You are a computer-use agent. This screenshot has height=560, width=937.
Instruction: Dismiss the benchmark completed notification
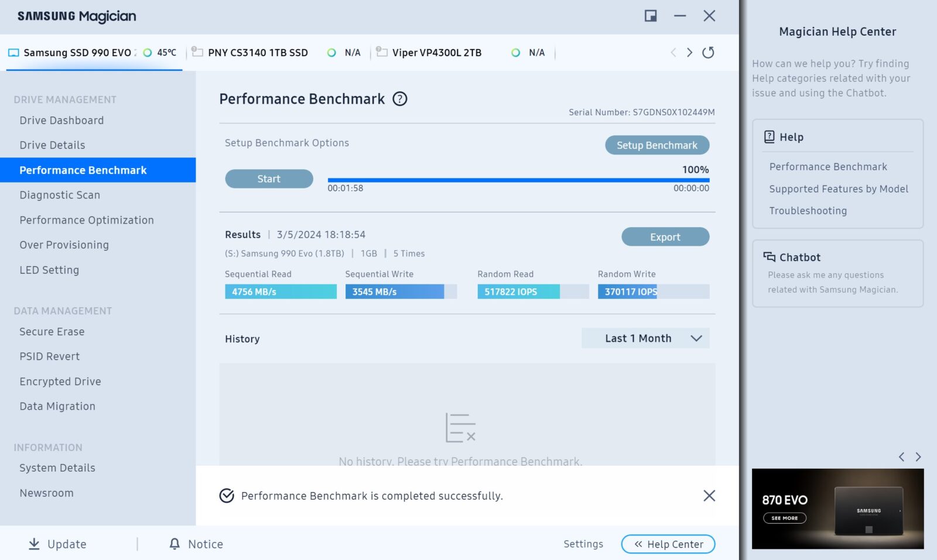click(x=709, y=496)
